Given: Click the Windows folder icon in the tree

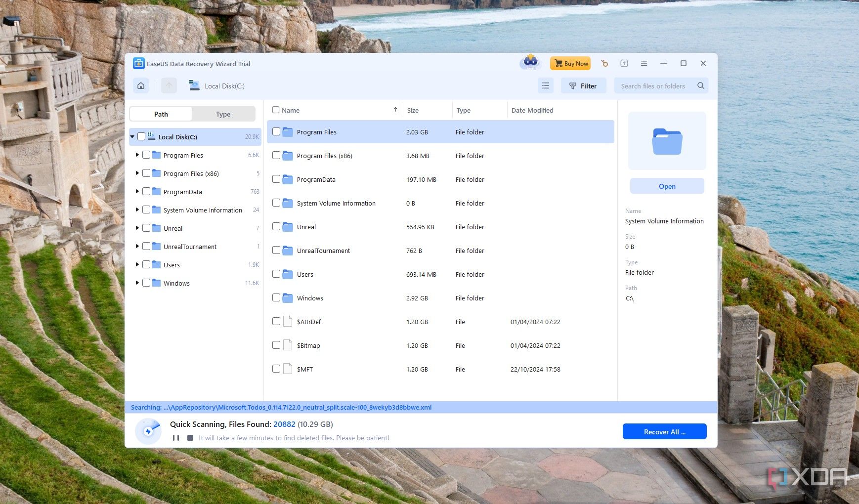Looking at the screenshot, I should tap(157, 283).
